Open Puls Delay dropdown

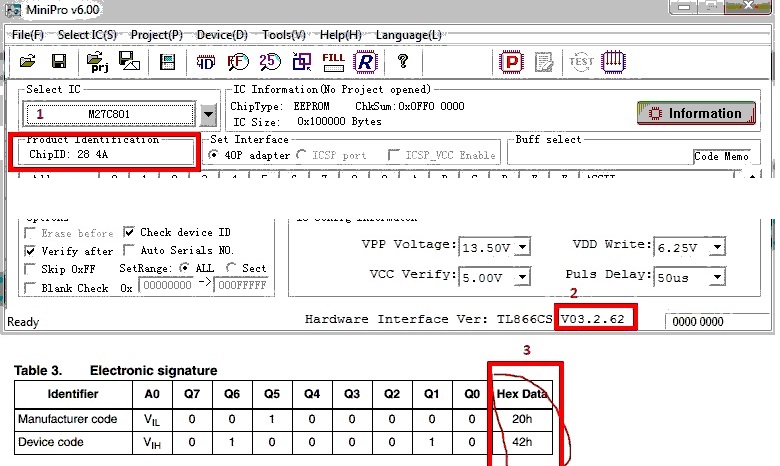(717, 277)
